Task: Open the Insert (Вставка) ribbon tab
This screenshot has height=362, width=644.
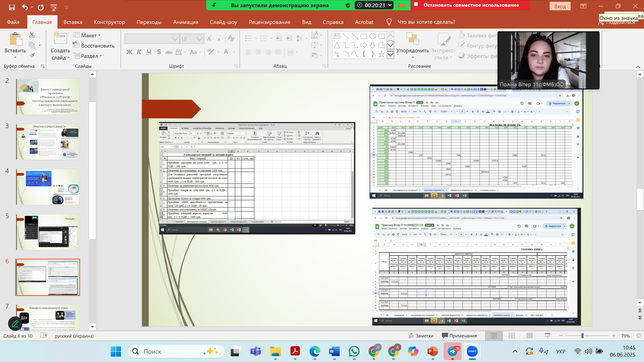Action: point(73,22)
